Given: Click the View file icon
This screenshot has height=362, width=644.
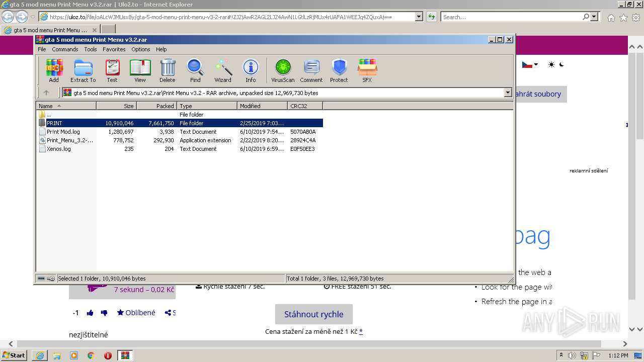Looking at the screenshot, I should [x=140, y=70].
